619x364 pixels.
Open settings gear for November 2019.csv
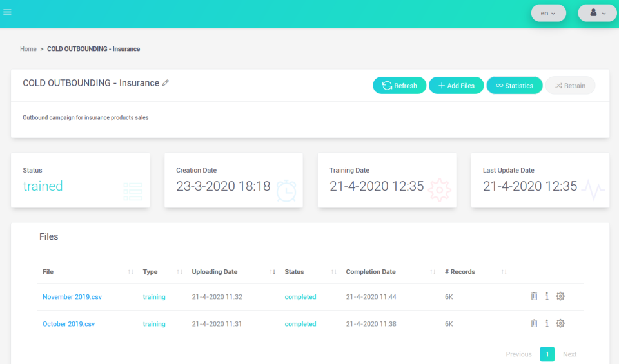tap(560, 296)
